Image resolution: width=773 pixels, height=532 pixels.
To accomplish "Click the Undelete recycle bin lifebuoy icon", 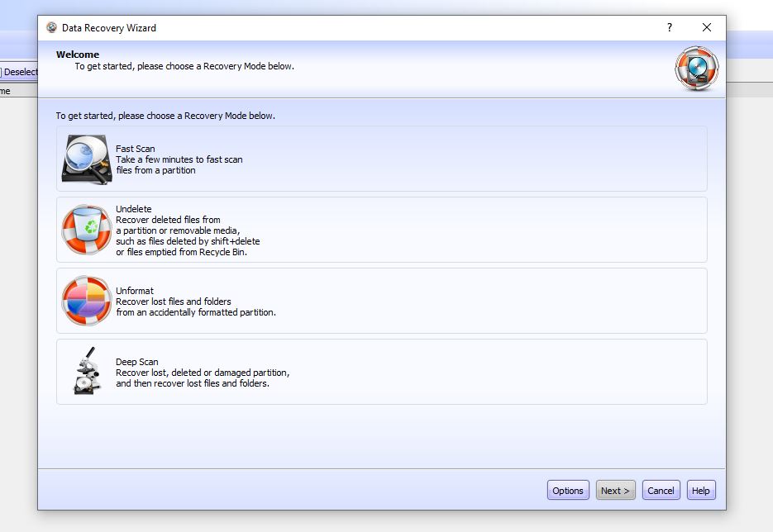I will click(87, 230).
